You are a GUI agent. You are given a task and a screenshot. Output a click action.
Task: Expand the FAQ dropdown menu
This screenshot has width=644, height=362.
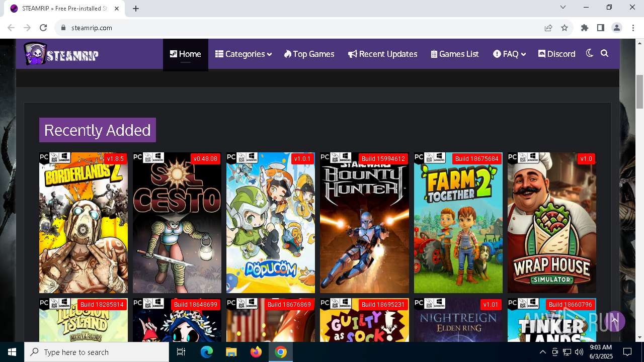click(509, 54)
